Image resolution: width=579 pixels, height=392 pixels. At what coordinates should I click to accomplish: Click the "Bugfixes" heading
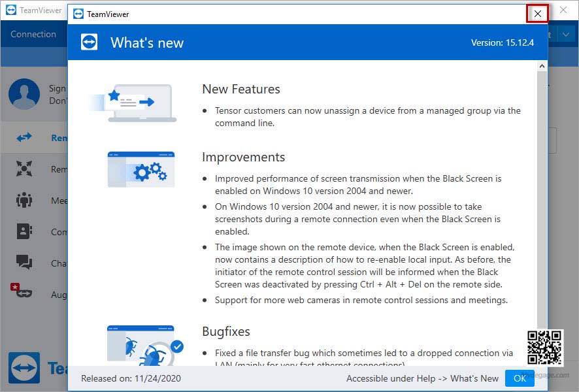pos(226,331)
